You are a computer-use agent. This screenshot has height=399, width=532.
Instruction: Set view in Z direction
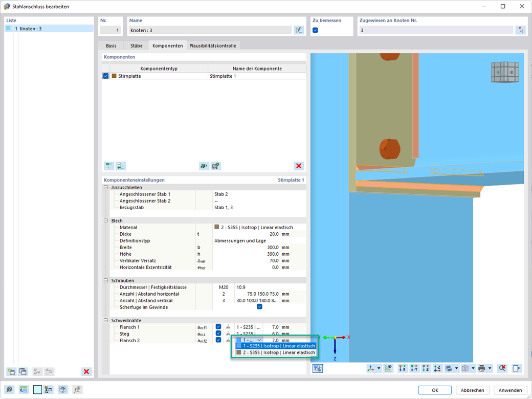click(426, 368)
